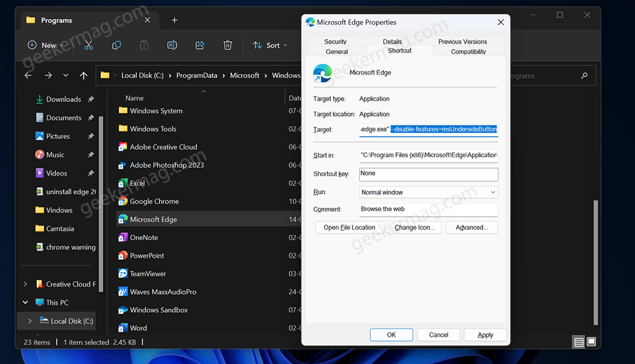Select the Shortcut tab
Viewport: 635px width, 364px height.
(399, 51)
